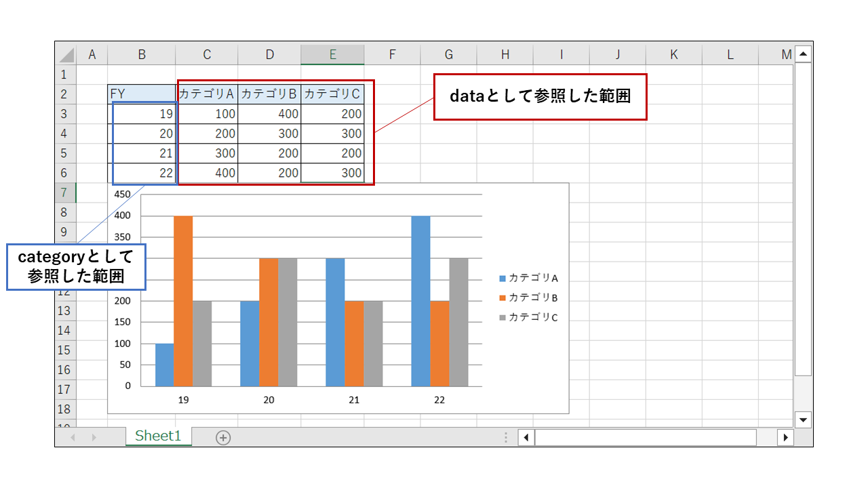Select the entire row 6 header

[x=64, y=173]
